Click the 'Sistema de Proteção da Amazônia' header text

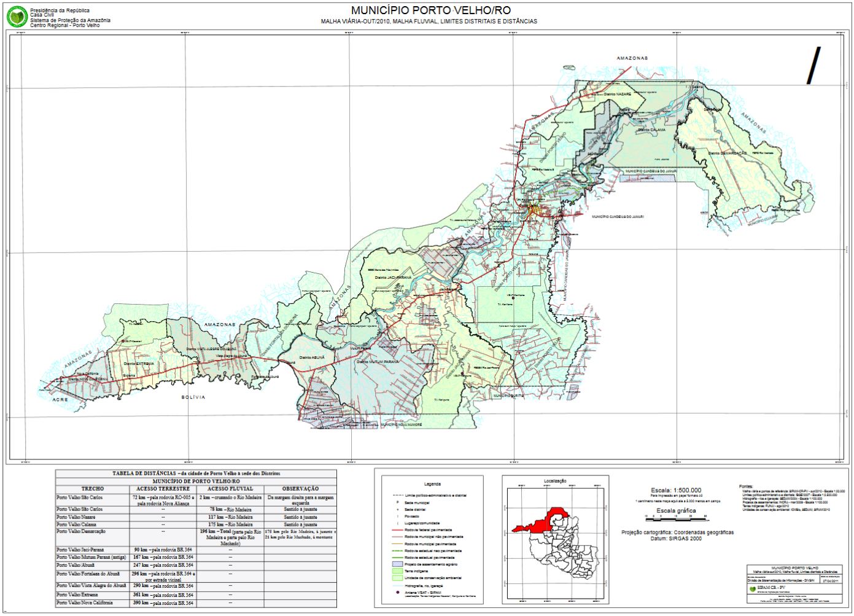tap(71, 20)
